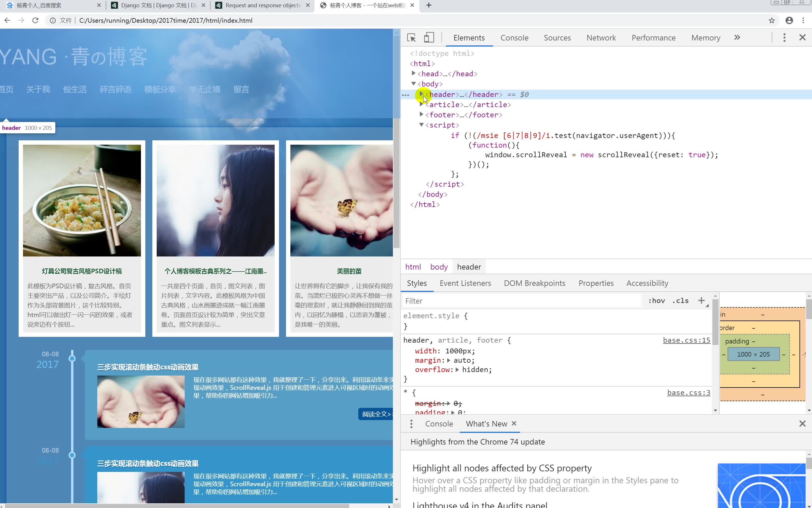Open the ellipsis actions for selected node
The width and height of the screenshot is (812, 508).
[406, 95]
